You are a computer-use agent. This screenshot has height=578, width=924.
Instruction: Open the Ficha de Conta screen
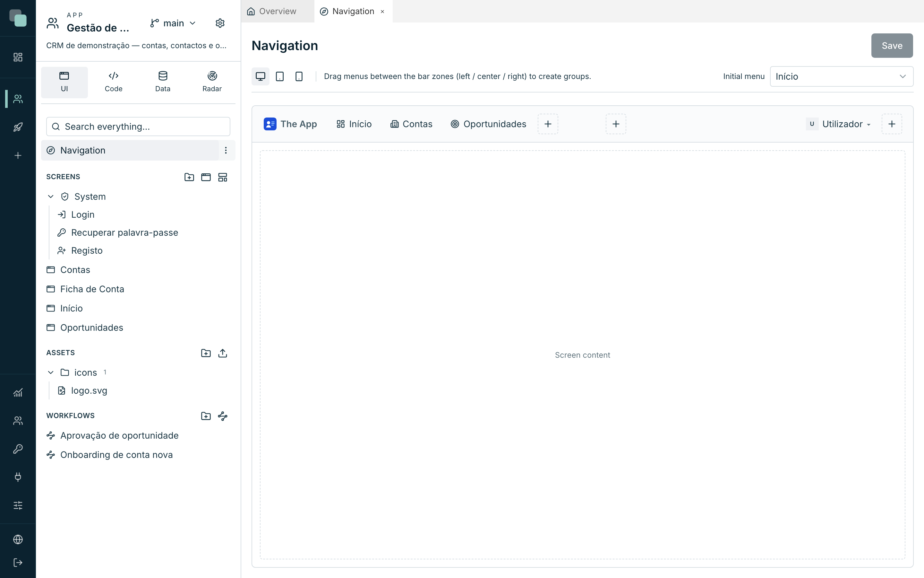point(85,289)
